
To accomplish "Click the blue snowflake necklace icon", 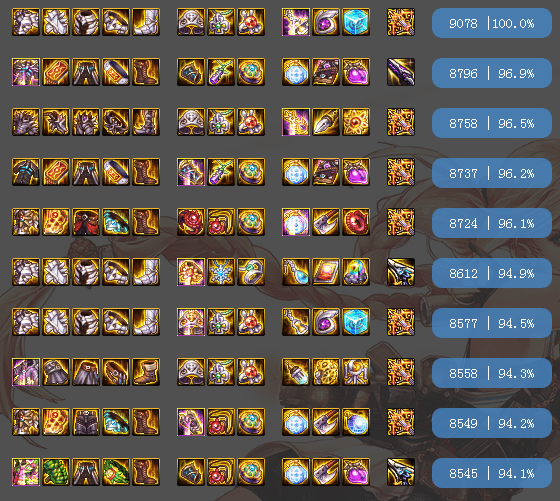I will point(221,272).
